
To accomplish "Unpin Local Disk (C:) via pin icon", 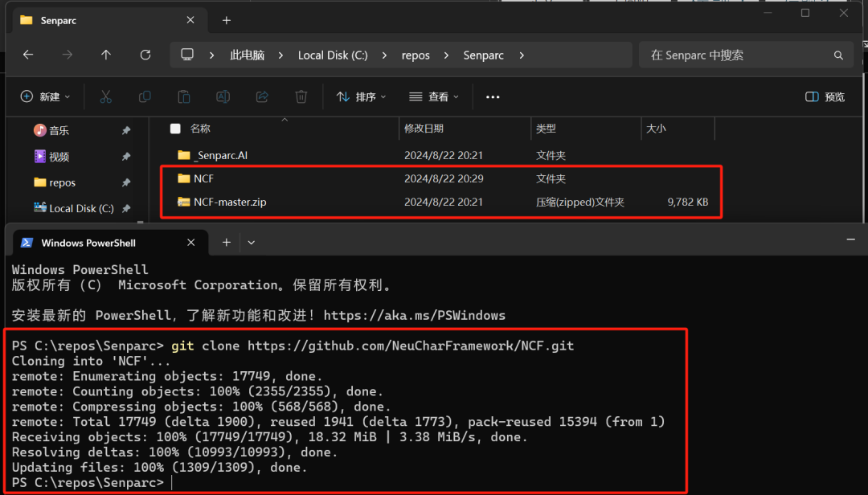I will (126, 208).
